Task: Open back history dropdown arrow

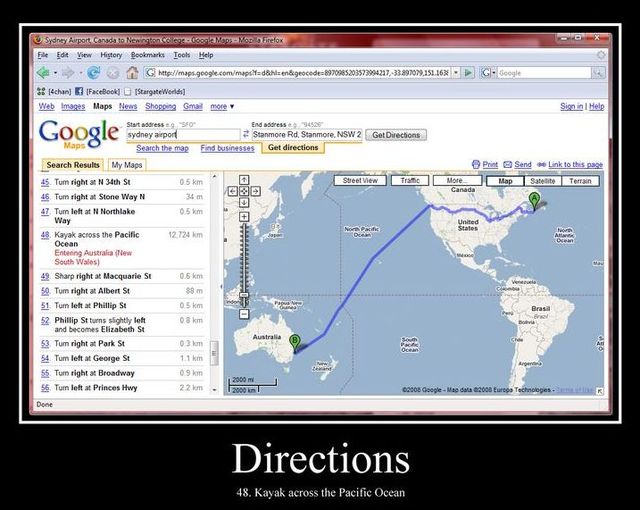Action: pyautogui.click(x=56, y=73)
